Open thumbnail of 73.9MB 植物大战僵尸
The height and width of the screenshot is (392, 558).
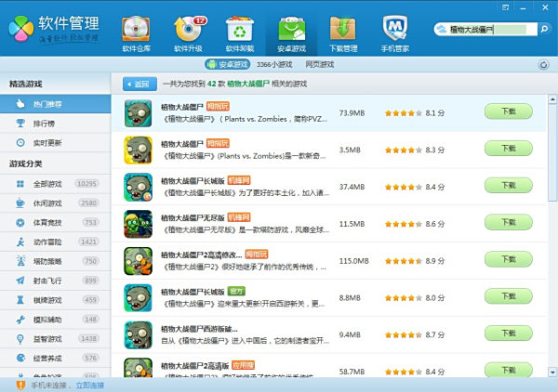[138, 113]
